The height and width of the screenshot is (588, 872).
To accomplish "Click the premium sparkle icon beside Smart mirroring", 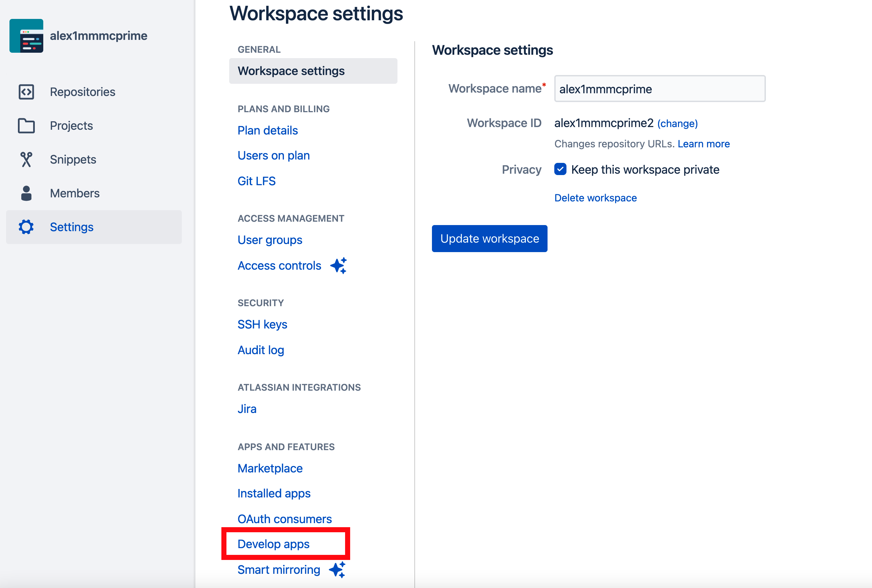I will click(337, 570).
